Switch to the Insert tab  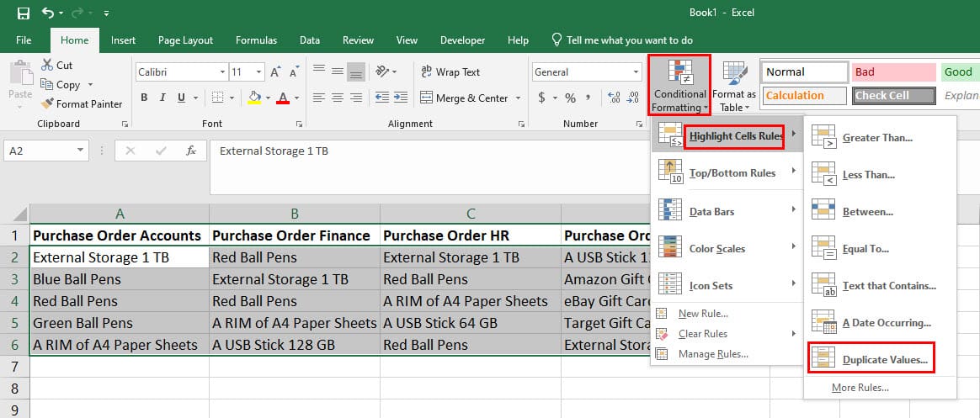click(123, 40)
